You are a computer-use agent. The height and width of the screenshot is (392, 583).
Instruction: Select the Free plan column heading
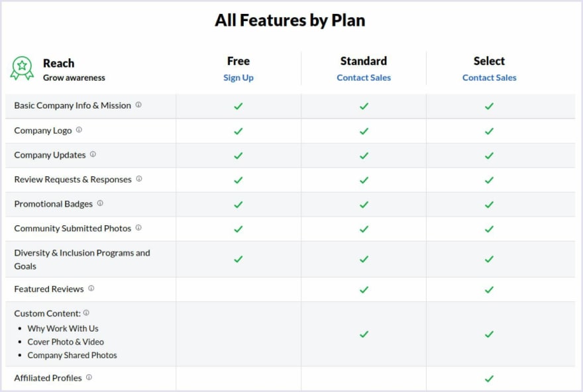click(238, 61)
